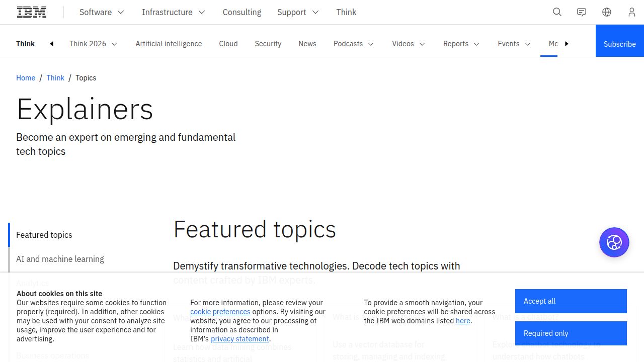
Task: Expand the Videos dropdown
Action: pos(409,44)
